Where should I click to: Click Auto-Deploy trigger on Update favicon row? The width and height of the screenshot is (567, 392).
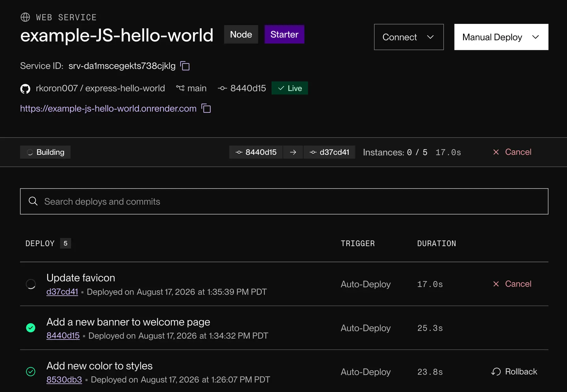coord(366,284)
